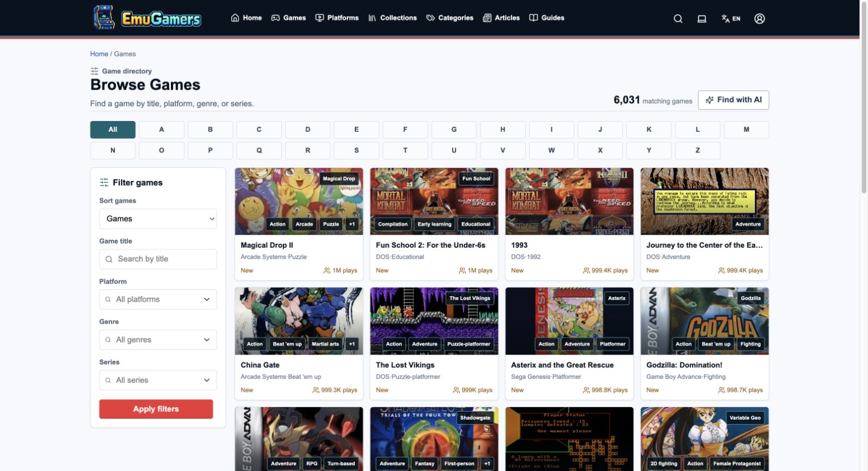This screenshot has width=868, height=471.
Task: Click the Filter games sliders icon
Action: click(104, 183)
